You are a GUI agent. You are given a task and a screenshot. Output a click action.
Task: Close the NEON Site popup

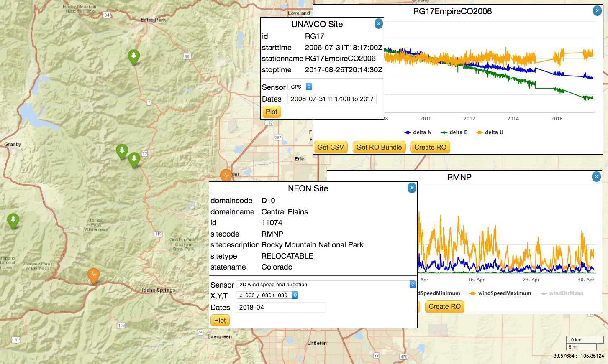coord(412,188)
